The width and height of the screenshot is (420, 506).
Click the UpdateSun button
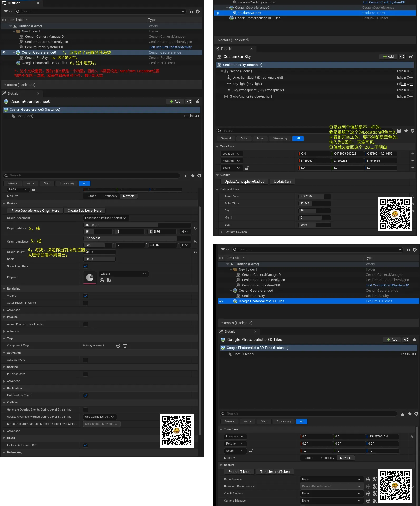pos(282,182)
